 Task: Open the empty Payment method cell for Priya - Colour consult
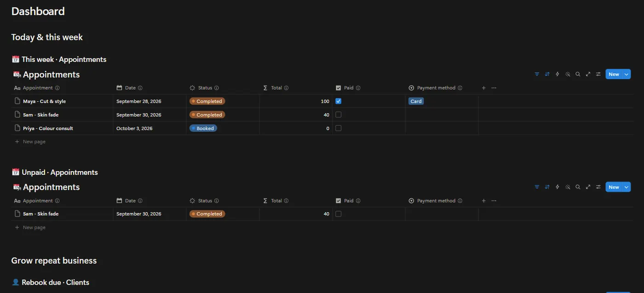[x=442, y=128]
